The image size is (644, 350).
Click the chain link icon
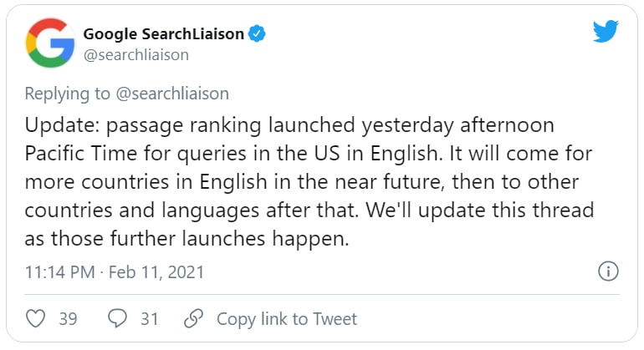194,318
